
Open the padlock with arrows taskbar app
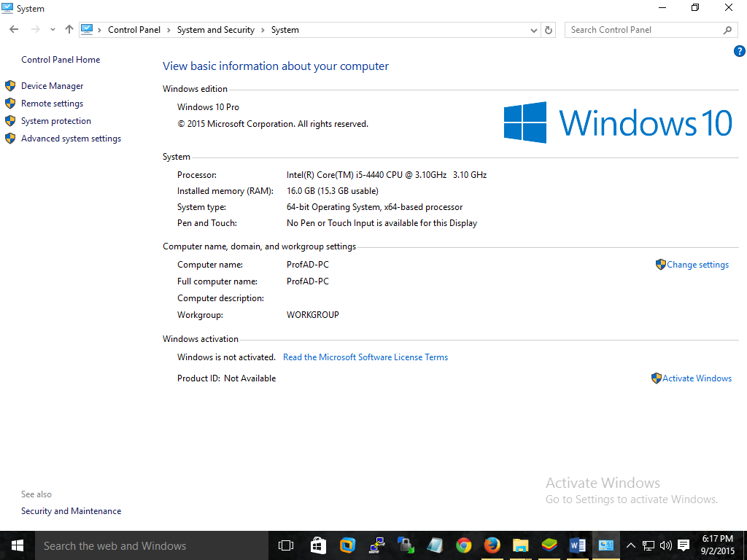(406, 545)
